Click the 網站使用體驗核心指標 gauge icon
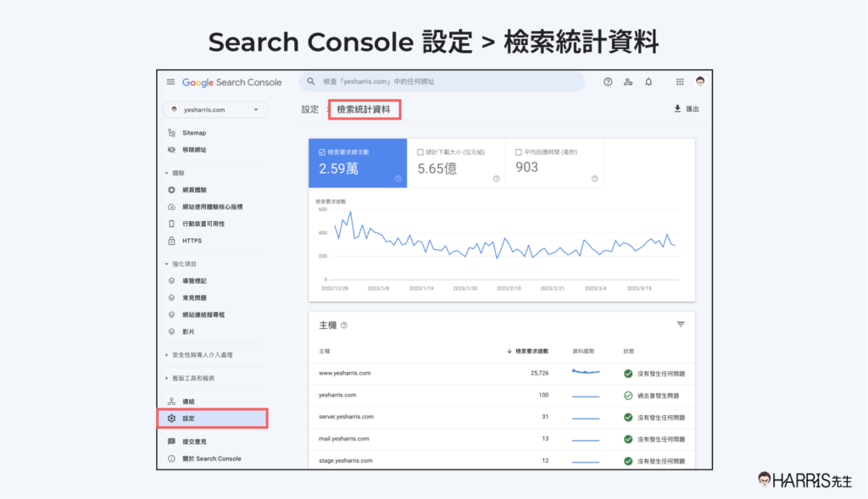The height and width of the screenshot is (499, 868). click(x=171, y=207)
